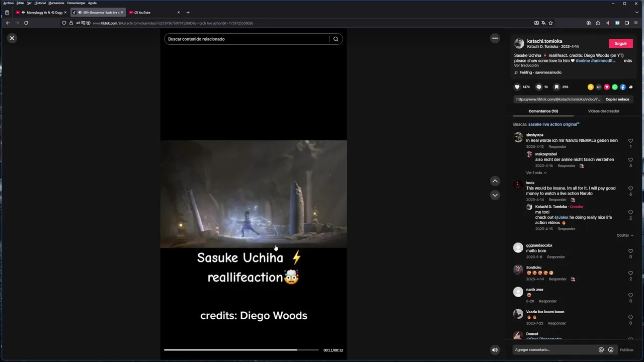The height and width of the screenshot is (362, 644).
Task: Click the search magnifier icon
Action: (x=336, y=39)
